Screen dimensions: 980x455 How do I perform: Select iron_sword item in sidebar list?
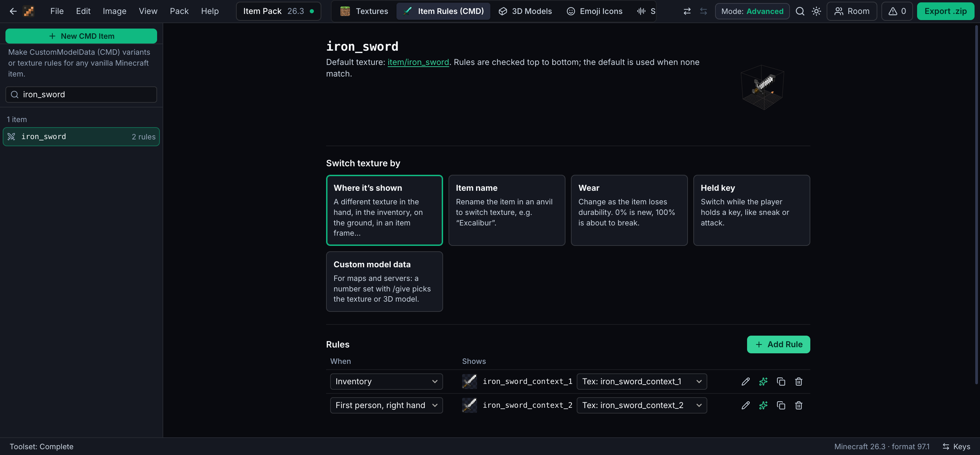(81, 137)
